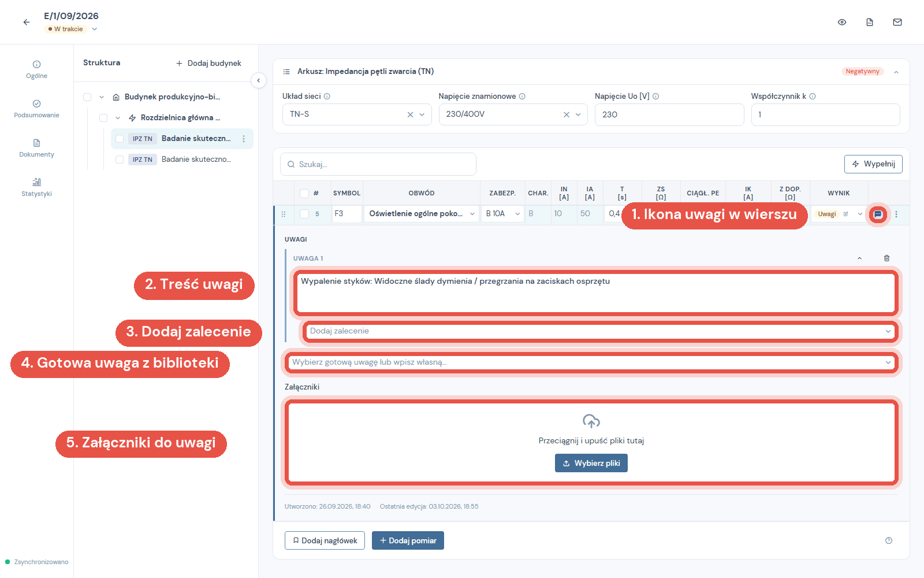Click the Dodaj nagłówek button
This screenshot has height=578, width=924.
(325, 540)
